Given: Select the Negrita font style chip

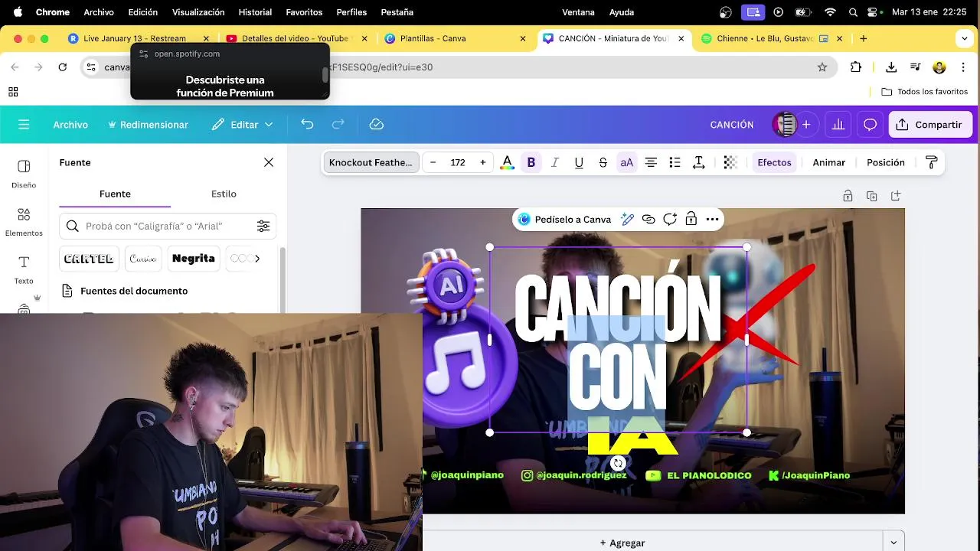Looking at the screenshot, I should click(x=193, y=259).
